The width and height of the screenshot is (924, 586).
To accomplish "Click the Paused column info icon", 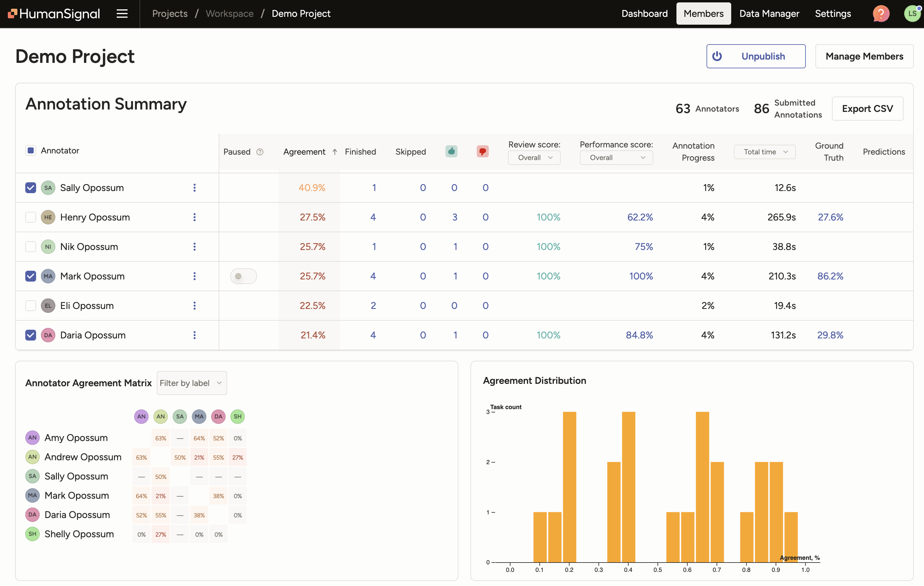I will 260,152.
